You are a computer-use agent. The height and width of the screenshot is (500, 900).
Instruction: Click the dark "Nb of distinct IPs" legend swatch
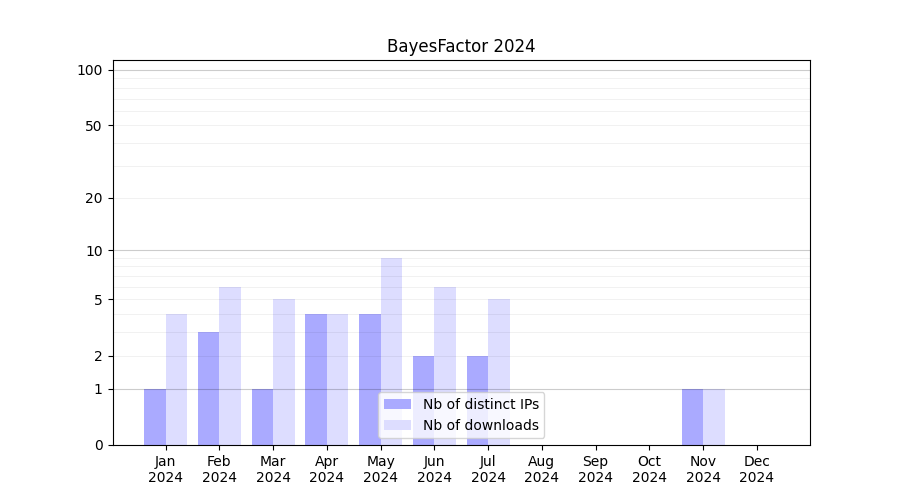pos(397,404)
